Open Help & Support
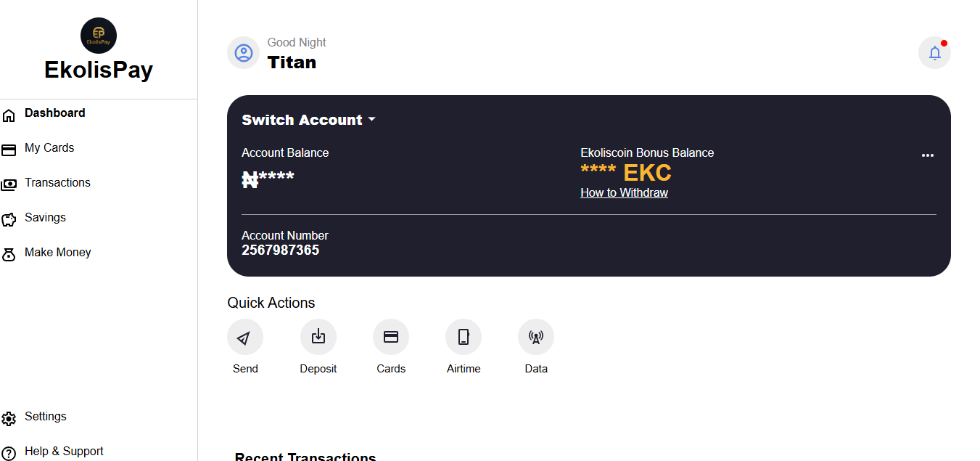 63,451
